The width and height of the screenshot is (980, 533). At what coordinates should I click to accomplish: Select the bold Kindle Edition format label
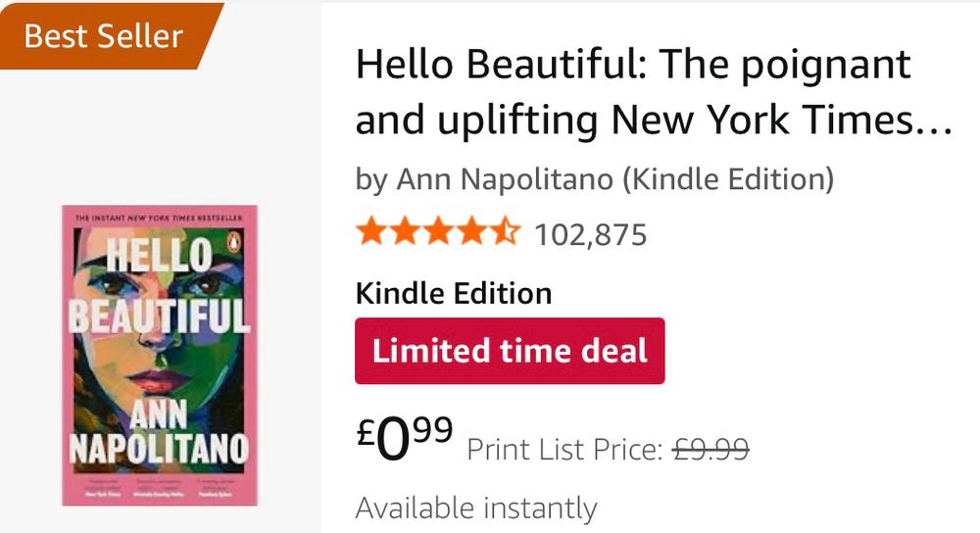pyautogui.click(x=453, y=293)
